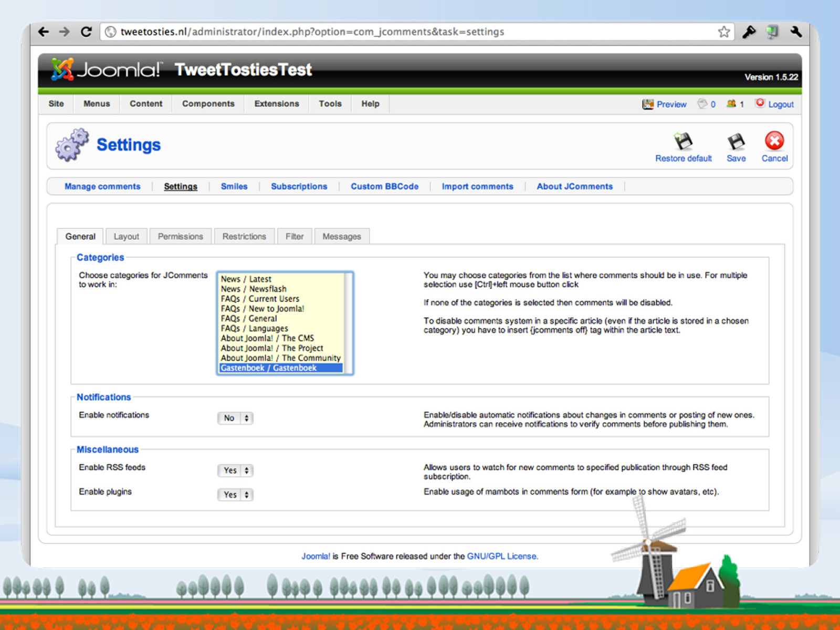
Task: Open the Subscriptions section
Action: (x=299, y=186)
